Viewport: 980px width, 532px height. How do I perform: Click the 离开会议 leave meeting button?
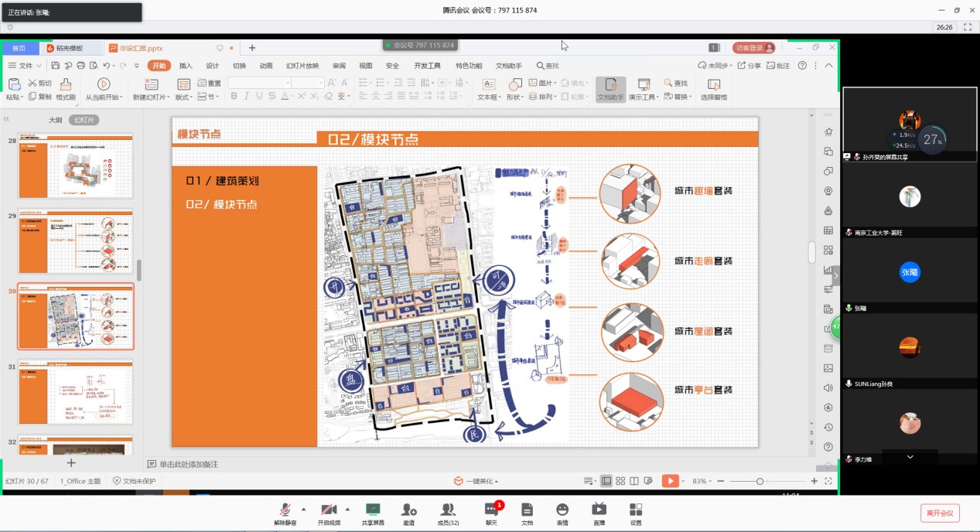(939, 513)
